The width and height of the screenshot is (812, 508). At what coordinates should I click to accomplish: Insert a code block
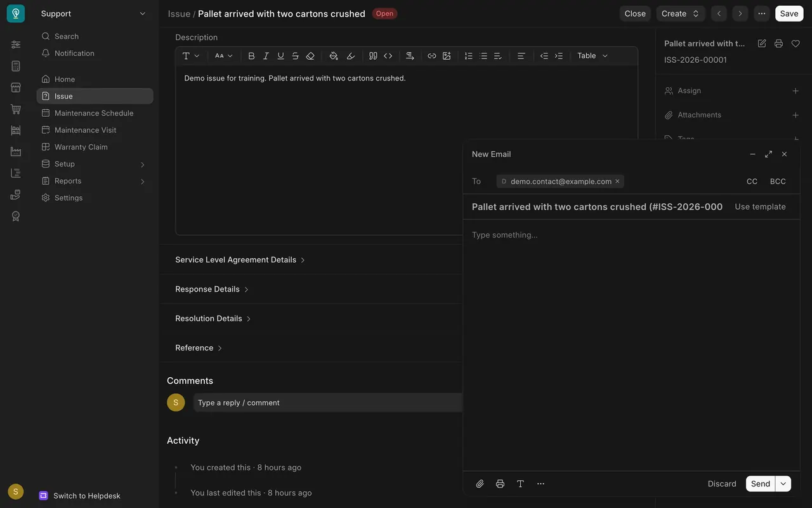click(388, 56)
